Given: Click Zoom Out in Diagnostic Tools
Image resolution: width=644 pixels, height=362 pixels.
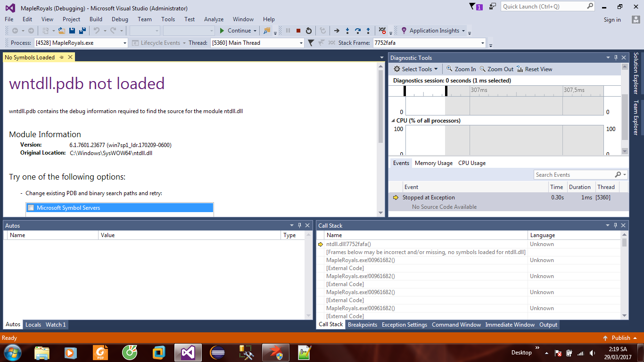Looking at the screenshot, I should click(496, 69).
